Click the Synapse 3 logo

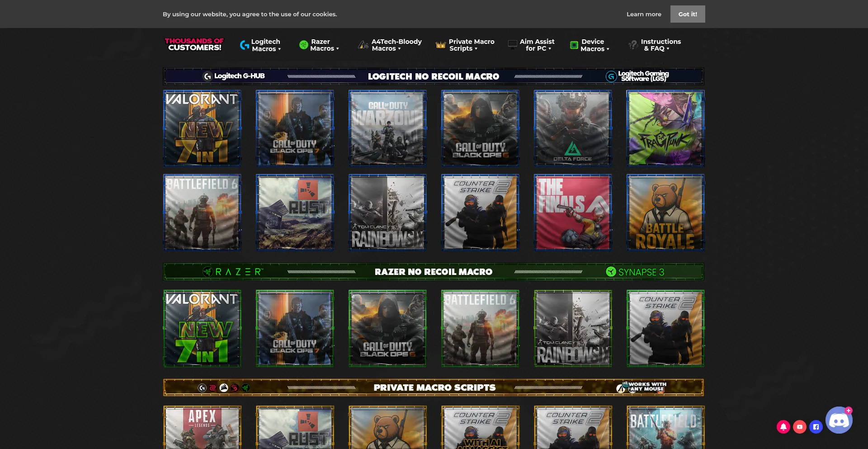click(x=635, y=272)
